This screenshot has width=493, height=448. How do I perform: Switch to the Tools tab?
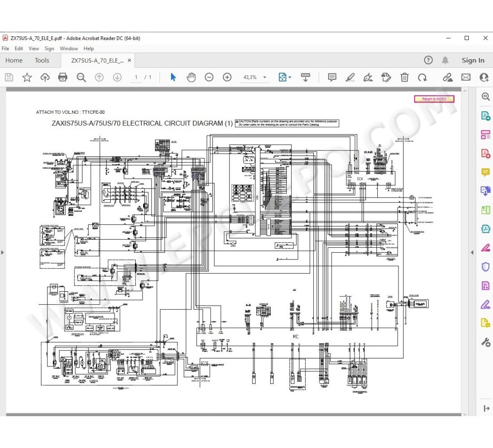pyautogui.click(x=42, y=60)
